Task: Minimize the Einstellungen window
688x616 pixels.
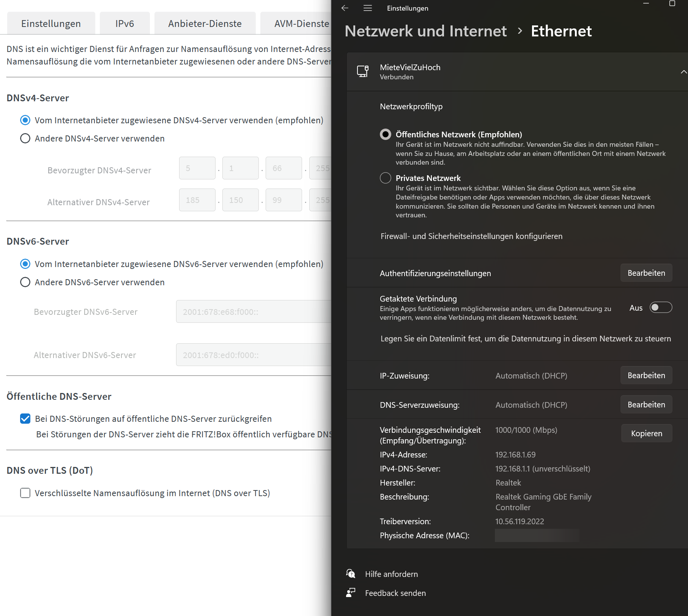Action: (646, 3)
